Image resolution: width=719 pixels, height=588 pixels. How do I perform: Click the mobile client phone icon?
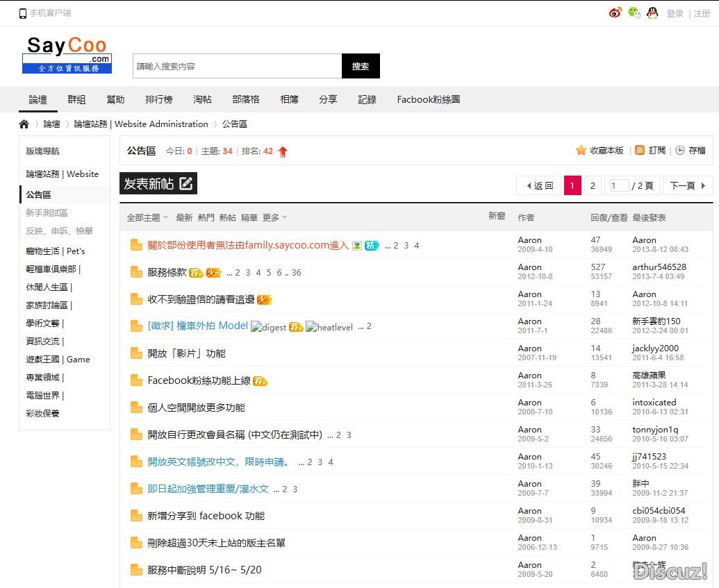(x=23, y=13)
